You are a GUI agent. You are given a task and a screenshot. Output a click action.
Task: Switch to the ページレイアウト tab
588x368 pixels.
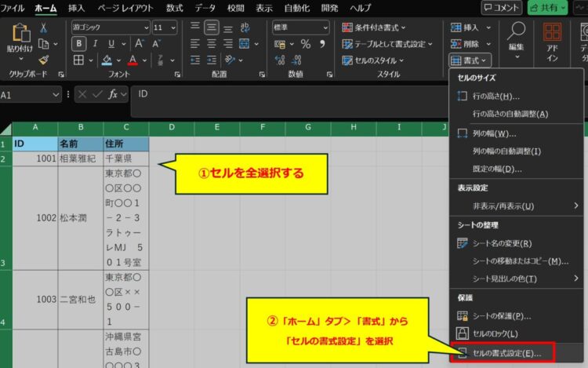pos(125,8)
